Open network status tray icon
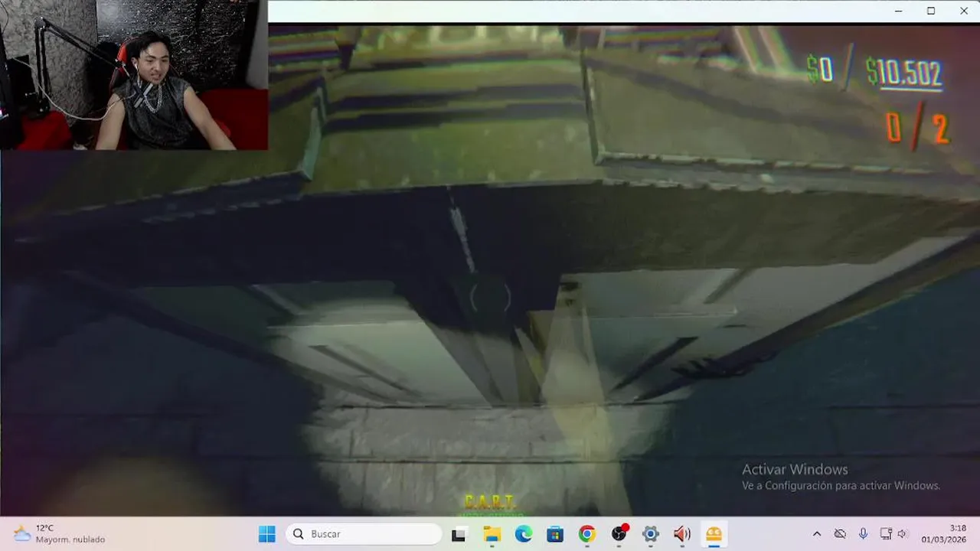Image resolution: width=980 pixels, height=551 pixels. tap(886, 534)
